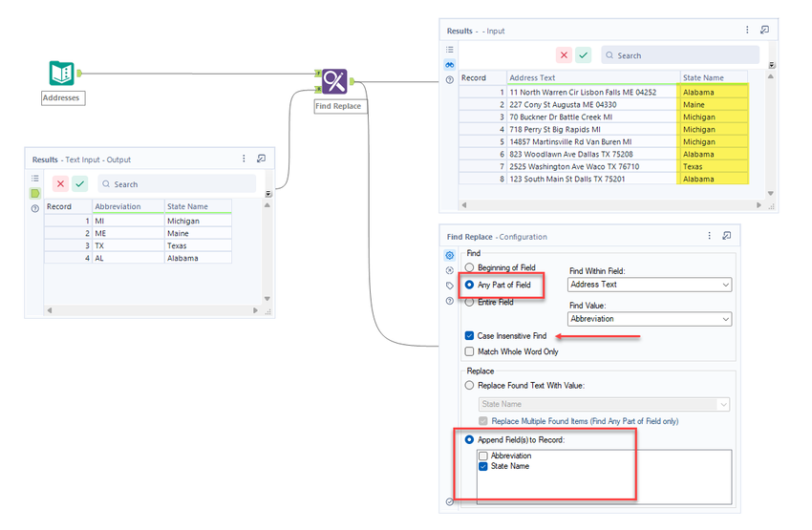The width and height of the screenshot is (812, 530).
Task: Select green output anchor in Text Input results
Action: pos(34,193)
